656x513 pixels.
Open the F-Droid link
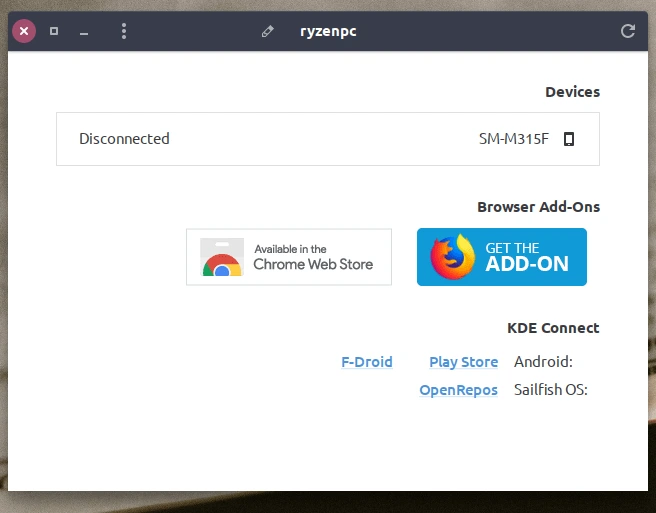point(367,362)
